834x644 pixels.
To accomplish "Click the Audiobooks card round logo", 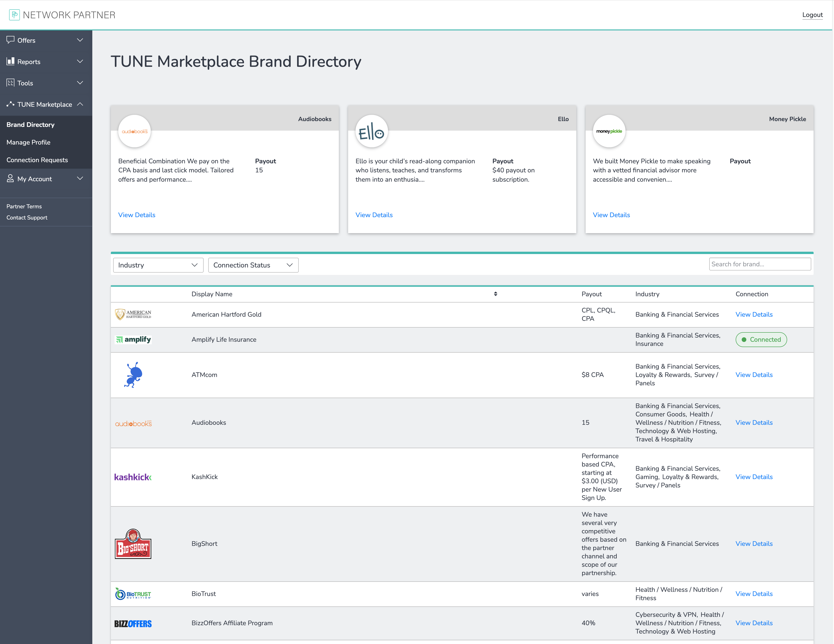I will [x=135, y=131].
